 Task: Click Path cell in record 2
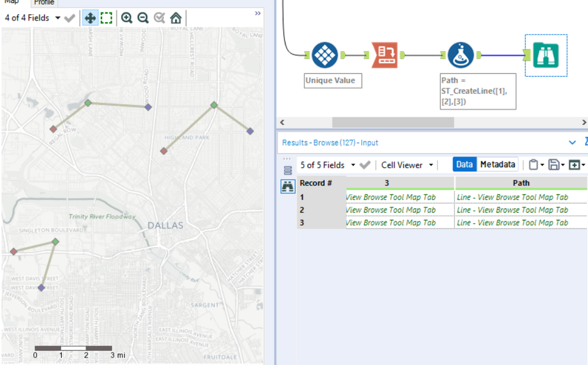point(521,210)
